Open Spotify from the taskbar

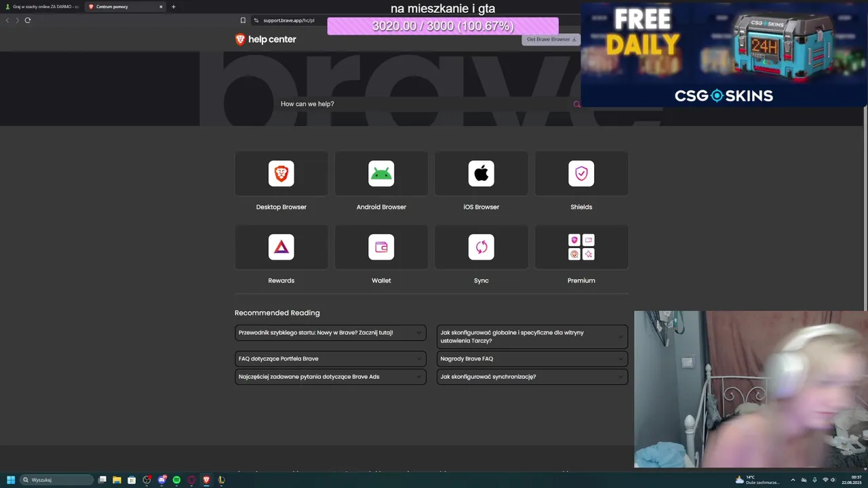[176, 480]
